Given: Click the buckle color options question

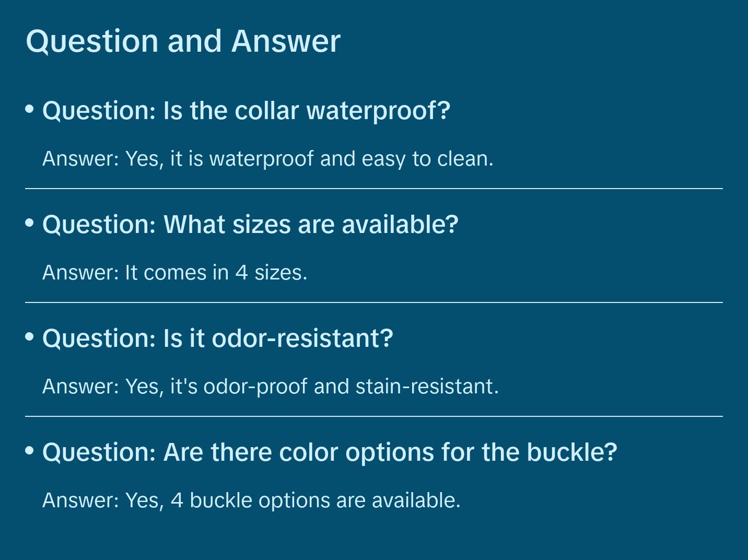Looking at the screenshot, I should 330,452.
